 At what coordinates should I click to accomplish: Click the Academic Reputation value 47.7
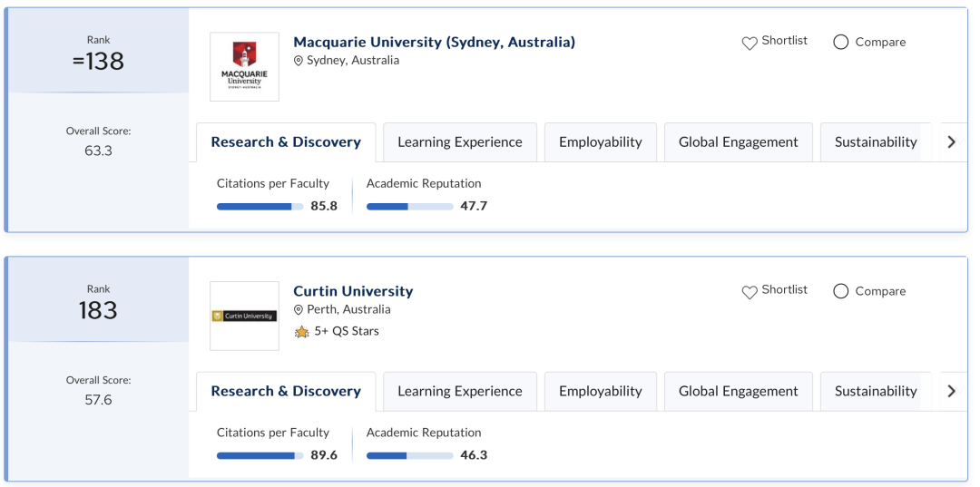tap(474, 206)
